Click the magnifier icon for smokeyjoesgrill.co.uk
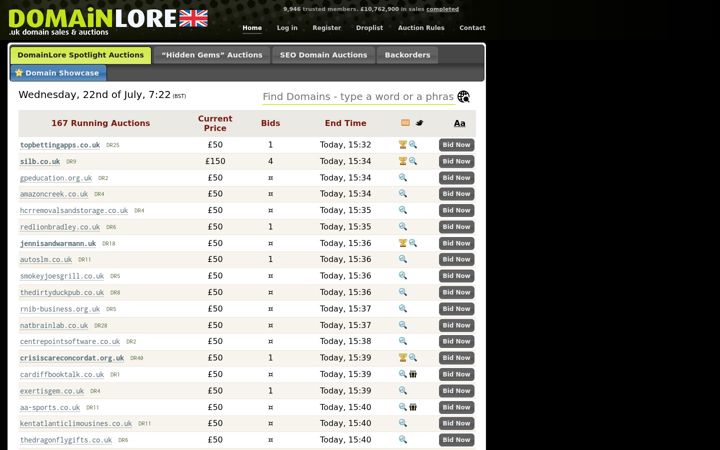 click(x=403, y=276)
